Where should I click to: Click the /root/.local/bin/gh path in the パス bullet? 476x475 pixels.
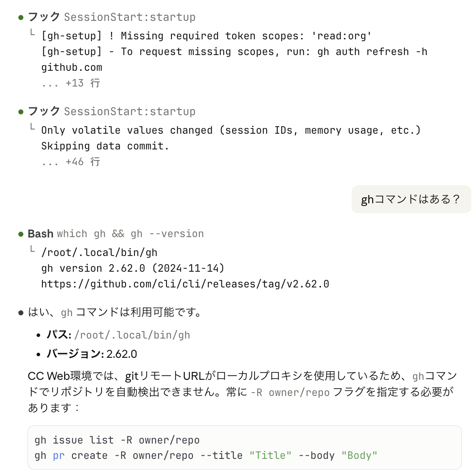pos(132,335)
